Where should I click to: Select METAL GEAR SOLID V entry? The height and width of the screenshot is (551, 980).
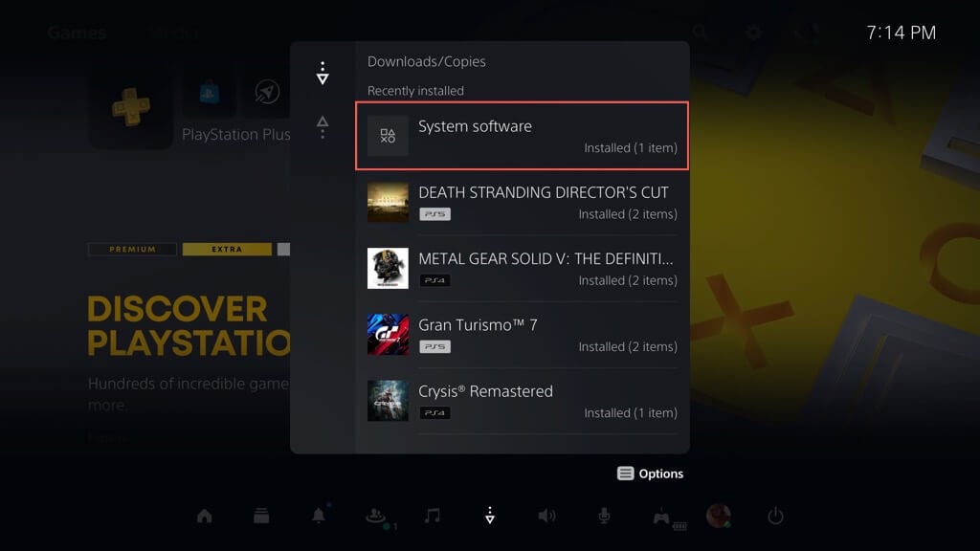522,269
